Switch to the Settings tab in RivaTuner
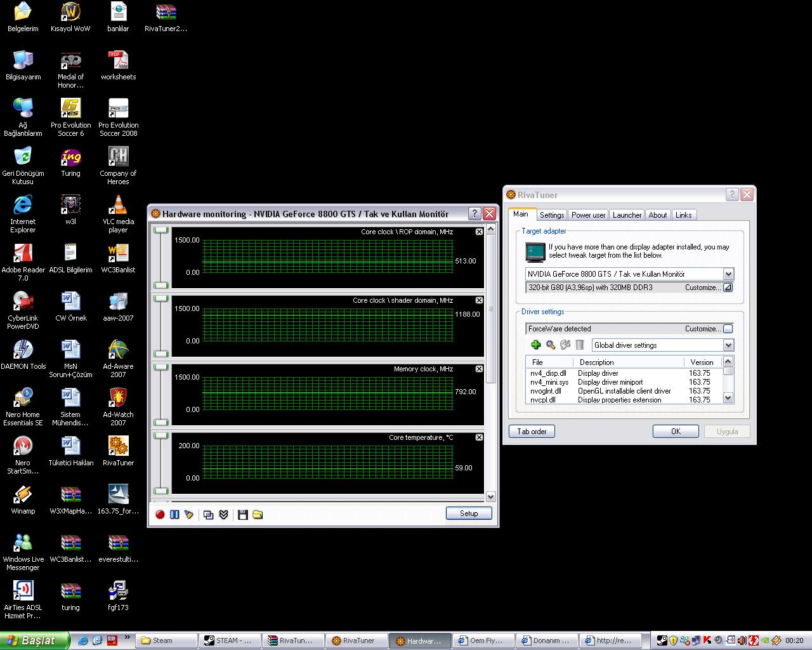 552,215
